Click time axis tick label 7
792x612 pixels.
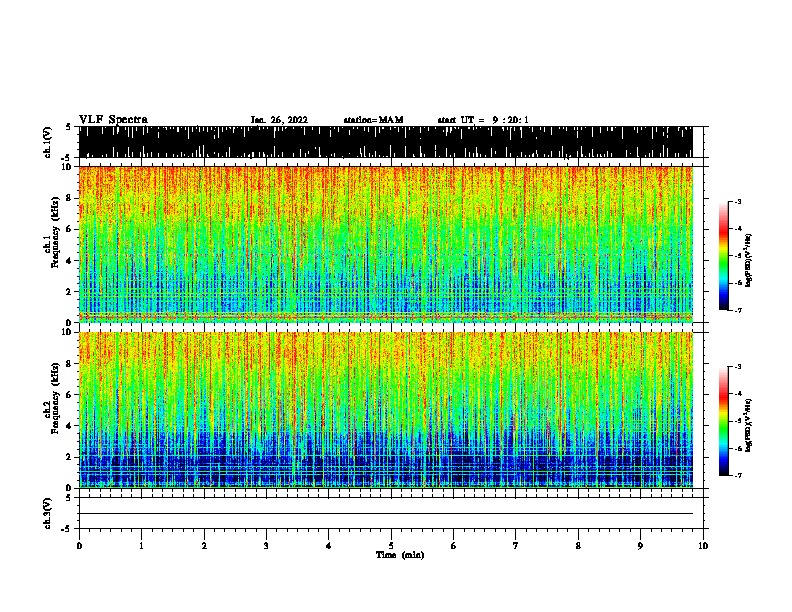(516, 546)
